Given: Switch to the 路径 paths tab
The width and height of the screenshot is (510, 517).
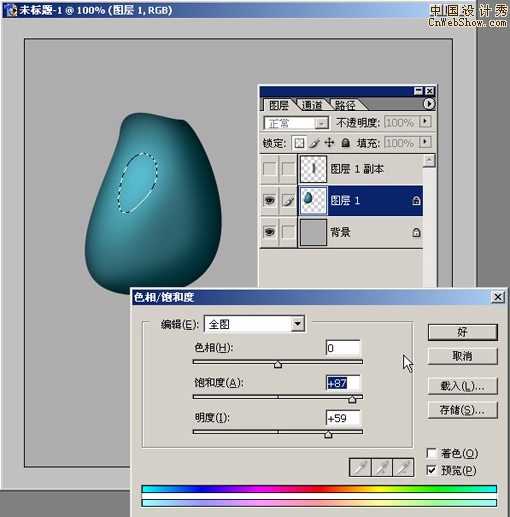Looking at the screenshot, I should point(345,105).
